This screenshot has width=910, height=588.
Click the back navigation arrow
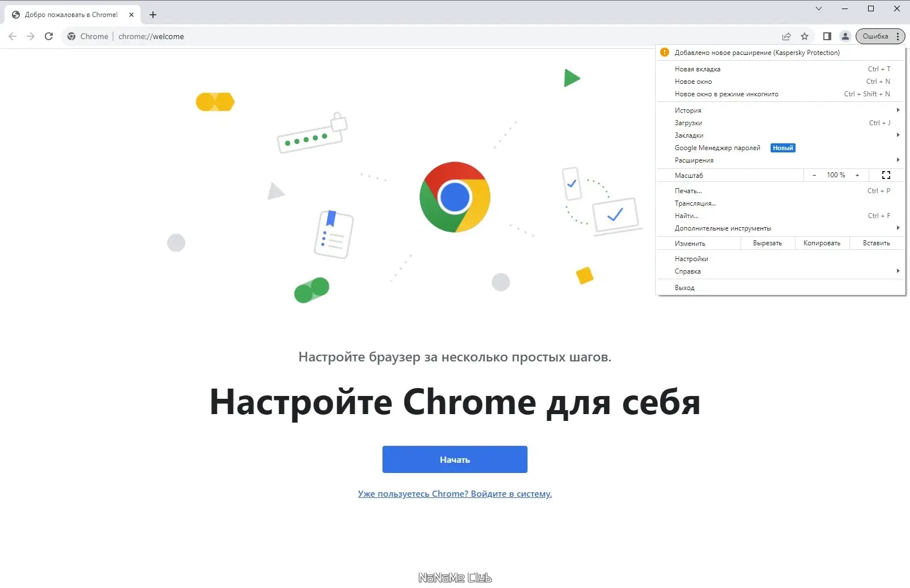tap(12, 36)
